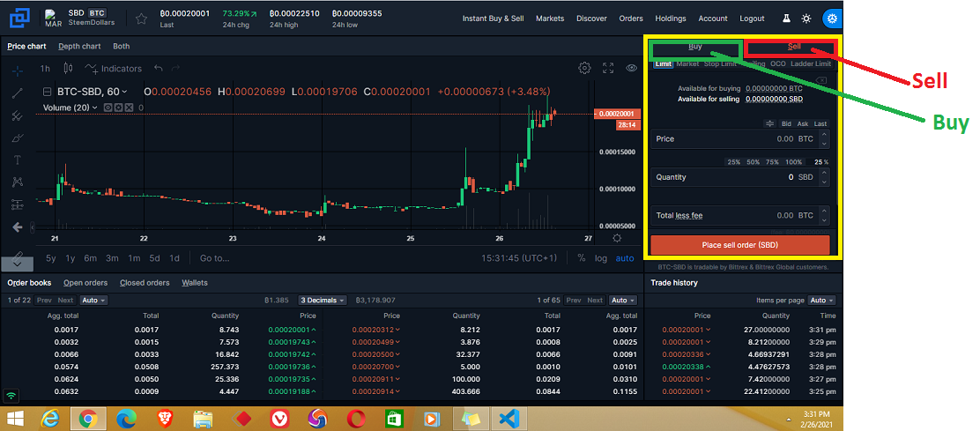This screenshot has width=980, height=431.
Task: Set price to Bid
Action: click(x=786, y=123)
